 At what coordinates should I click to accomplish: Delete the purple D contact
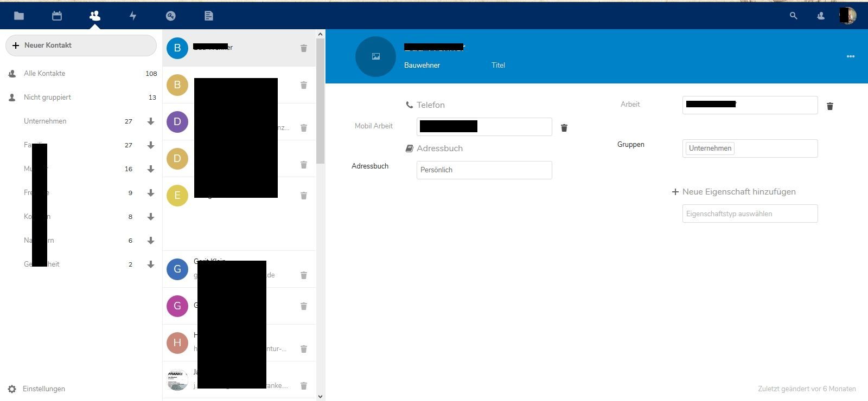(x=304, y=128)
